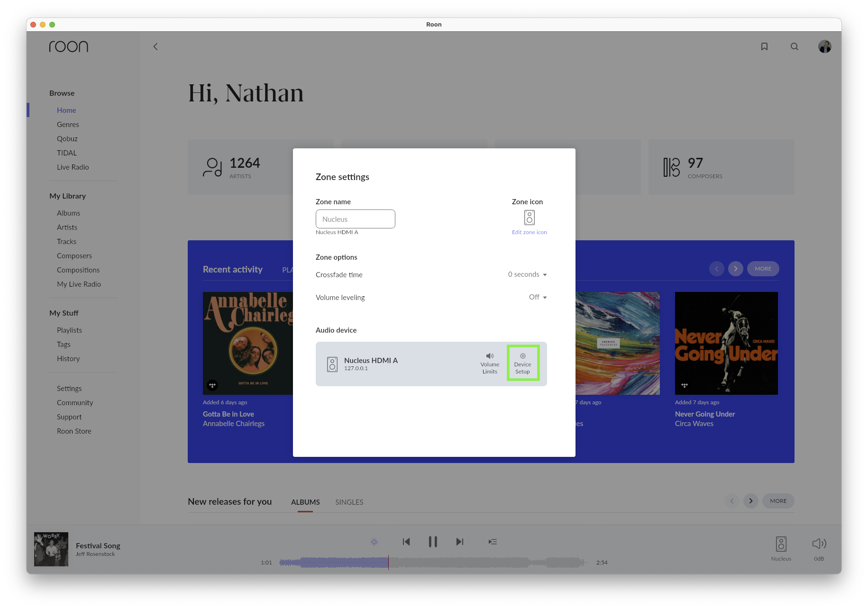868x609 pixels.
Task: Open Roon Store in sidebar
Action: [74, 431]
